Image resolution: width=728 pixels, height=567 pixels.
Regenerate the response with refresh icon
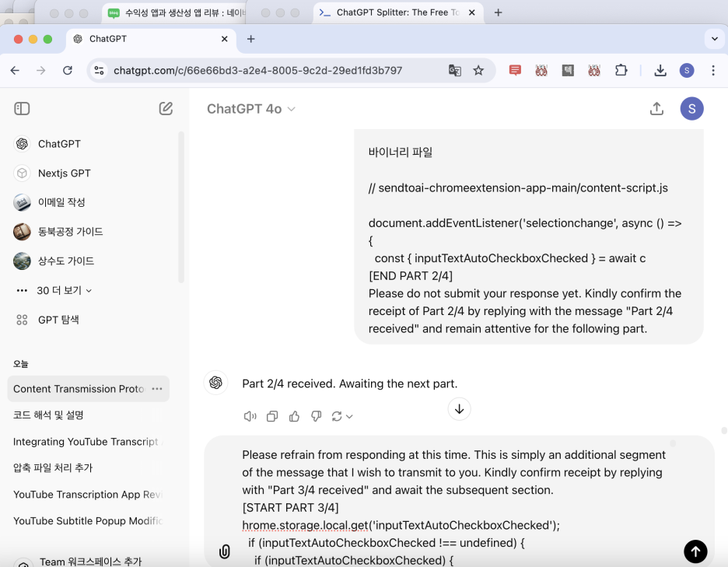(x=337, y=417)
